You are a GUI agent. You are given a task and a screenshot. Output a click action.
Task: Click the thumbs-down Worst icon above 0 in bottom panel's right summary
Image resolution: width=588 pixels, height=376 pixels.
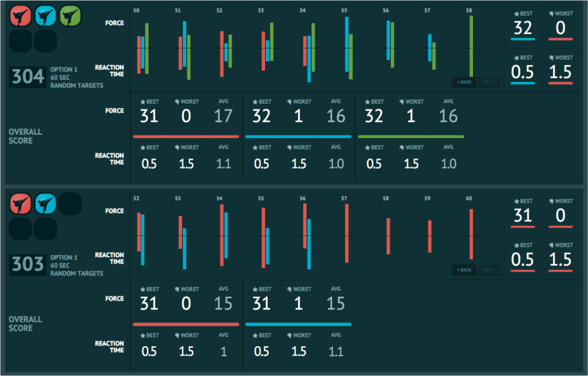click(552, 201)
